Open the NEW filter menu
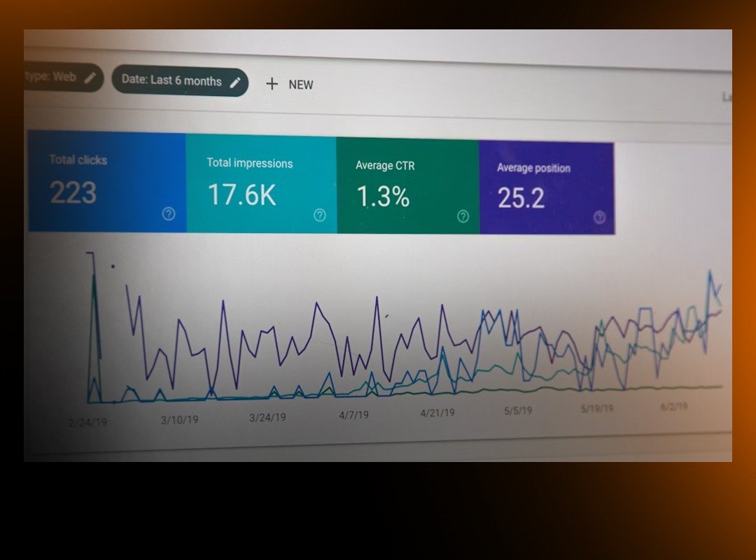 (290, 84)
